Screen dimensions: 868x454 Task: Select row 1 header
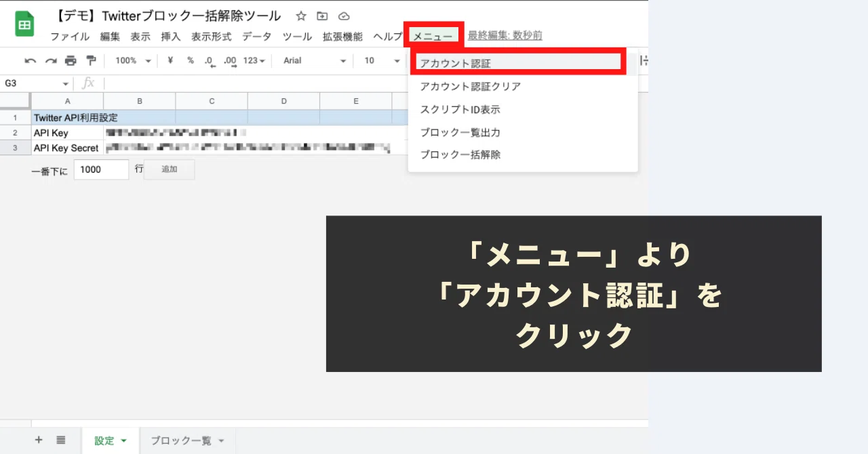(16, 118)
